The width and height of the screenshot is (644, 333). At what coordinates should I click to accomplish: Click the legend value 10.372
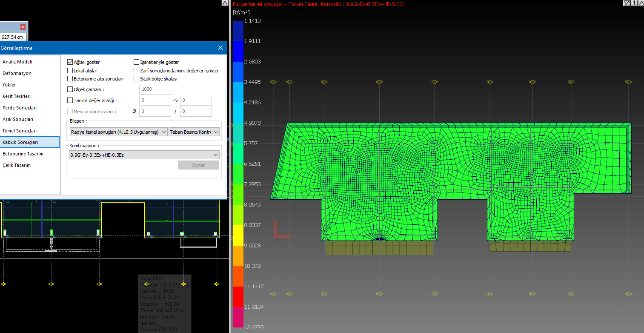(x=252, y=266)
